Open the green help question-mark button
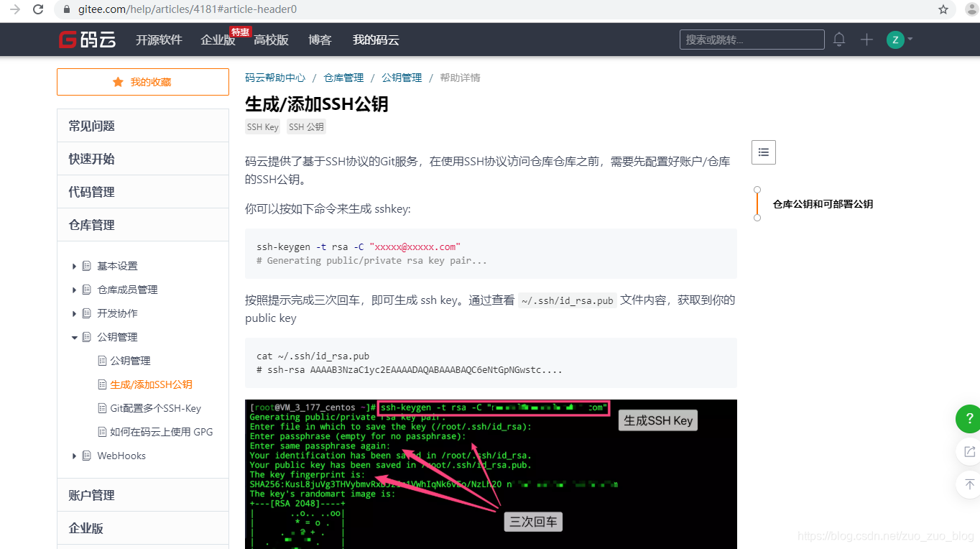The height and width of the screenshot is (549, 980). 968,419
